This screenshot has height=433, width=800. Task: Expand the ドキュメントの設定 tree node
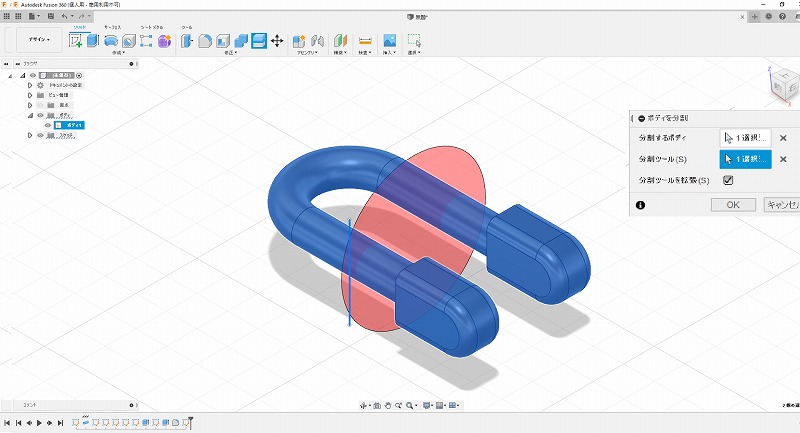click(x=30, y=86)
